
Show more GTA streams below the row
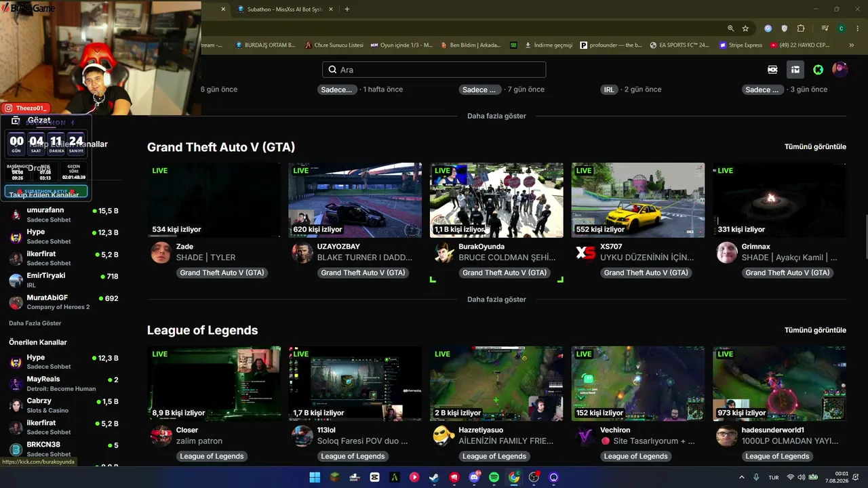tap(496, 300)
